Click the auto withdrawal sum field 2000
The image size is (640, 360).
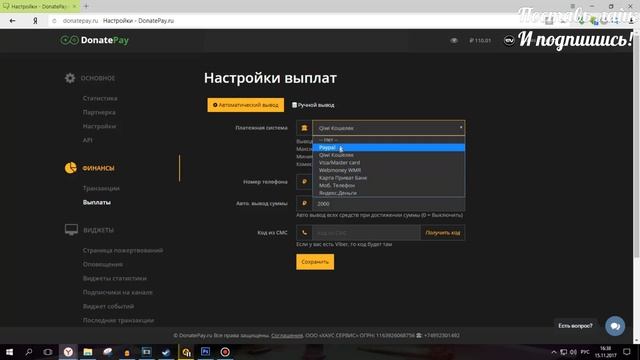(388, 203)
